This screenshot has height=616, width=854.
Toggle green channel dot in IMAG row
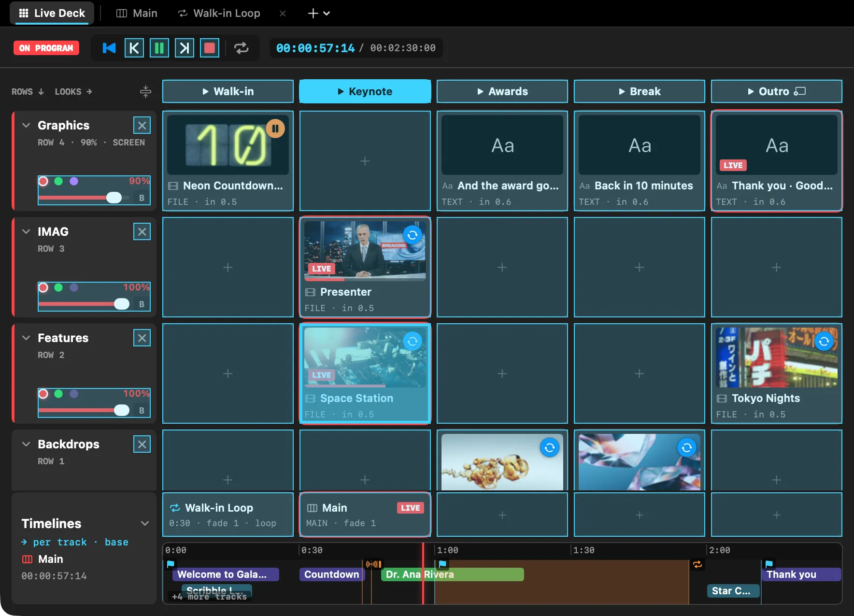click(58, 287)
